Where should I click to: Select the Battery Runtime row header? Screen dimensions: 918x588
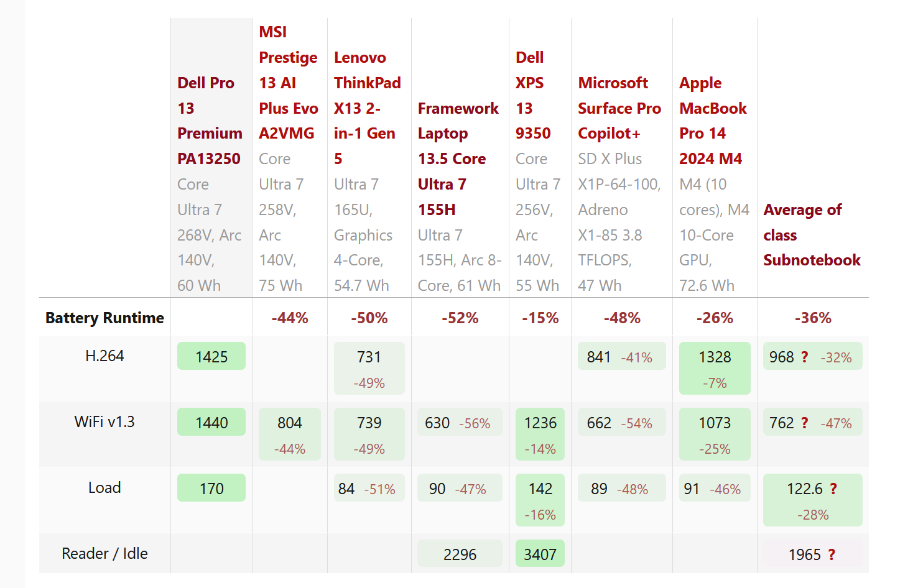[x=104, y=318]
